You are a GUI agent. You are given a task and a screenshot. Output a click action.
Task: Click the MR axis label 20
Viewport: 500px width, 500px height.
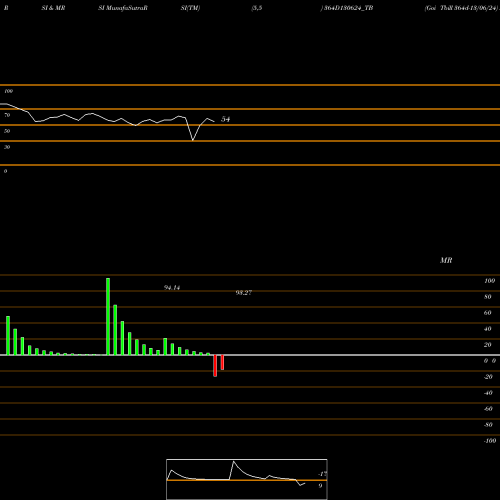[x=488, y=345]
